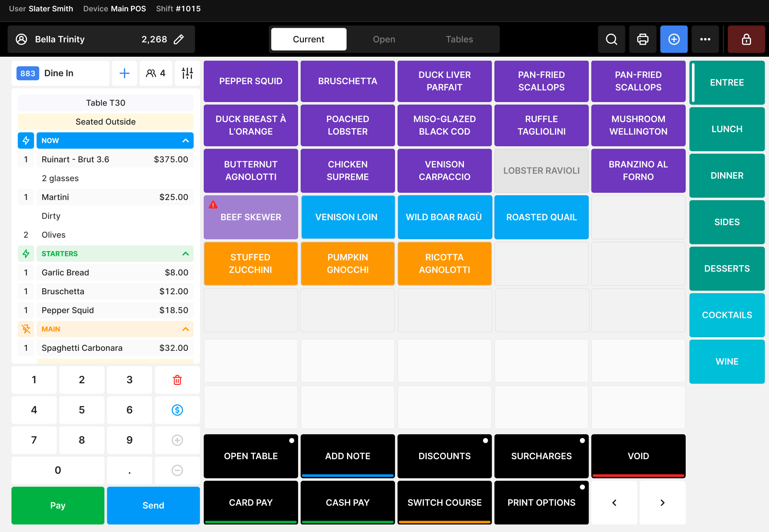Delete item with the red trash icon
The image size is (769, 532).
[177, 380]
